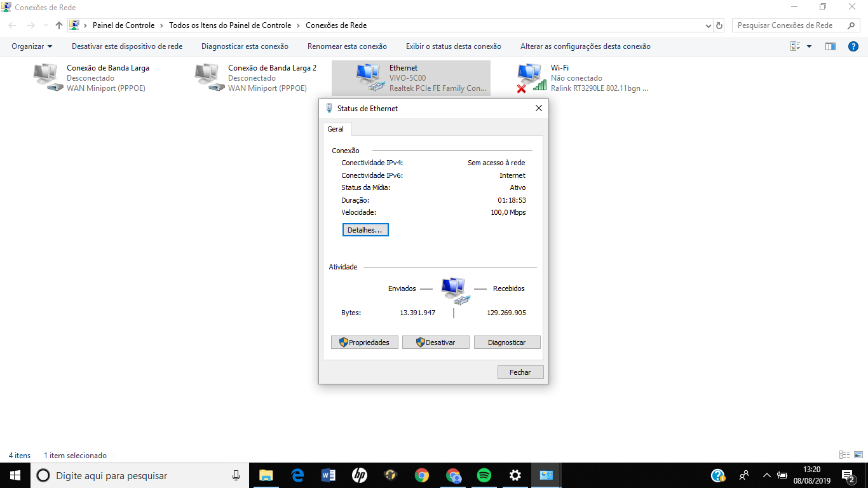Refresh the Conexões de Rede folder
868x488 pixels.
point(719,25)
